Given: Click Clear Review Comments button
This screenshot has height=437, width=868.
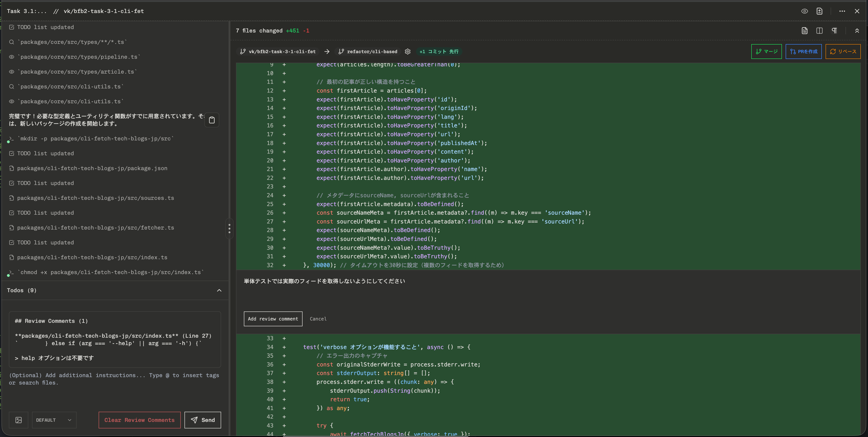Looking at the screenshot, I should [139, 420].
